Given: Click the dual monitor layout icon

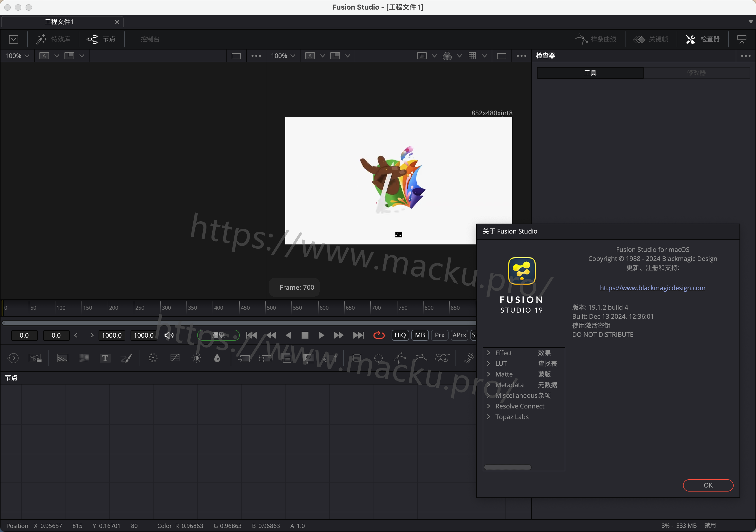Looking at the screenshot, I should 742,39.
